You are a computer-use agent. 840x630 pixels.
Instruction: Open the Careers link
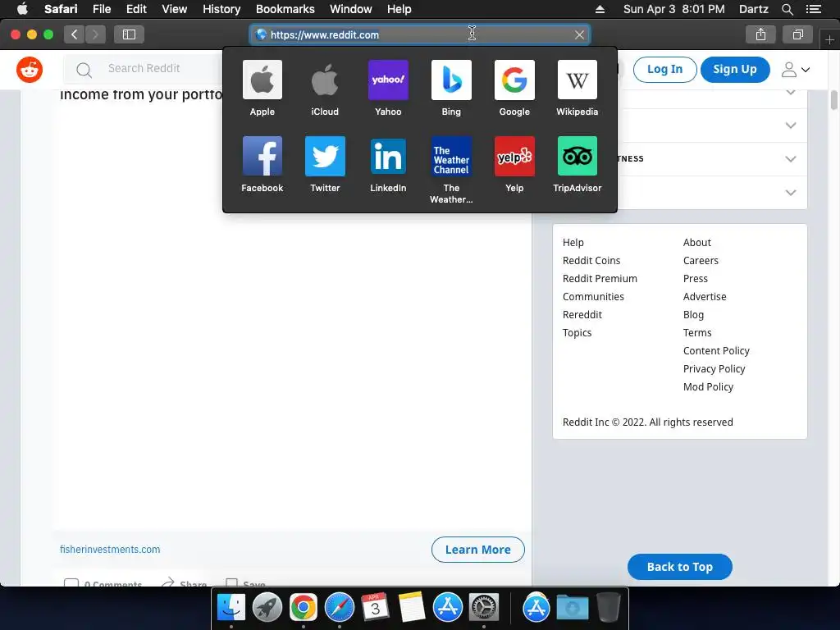point(701,260)
